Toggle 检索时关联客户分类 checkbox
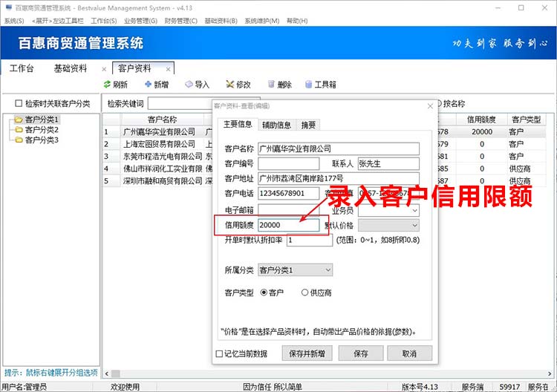This screenshot has width=557, height=392. [19, 103]
